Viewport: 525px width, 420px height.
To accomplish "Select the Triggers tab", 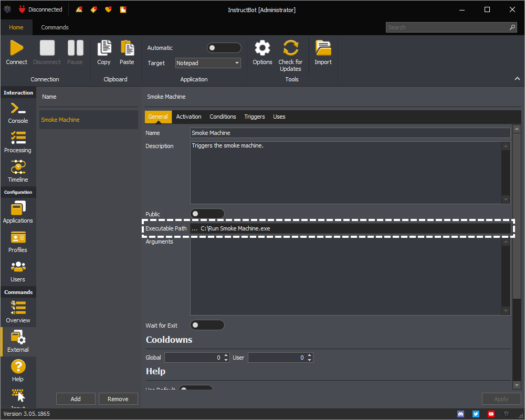I will (x=255, y=117).
